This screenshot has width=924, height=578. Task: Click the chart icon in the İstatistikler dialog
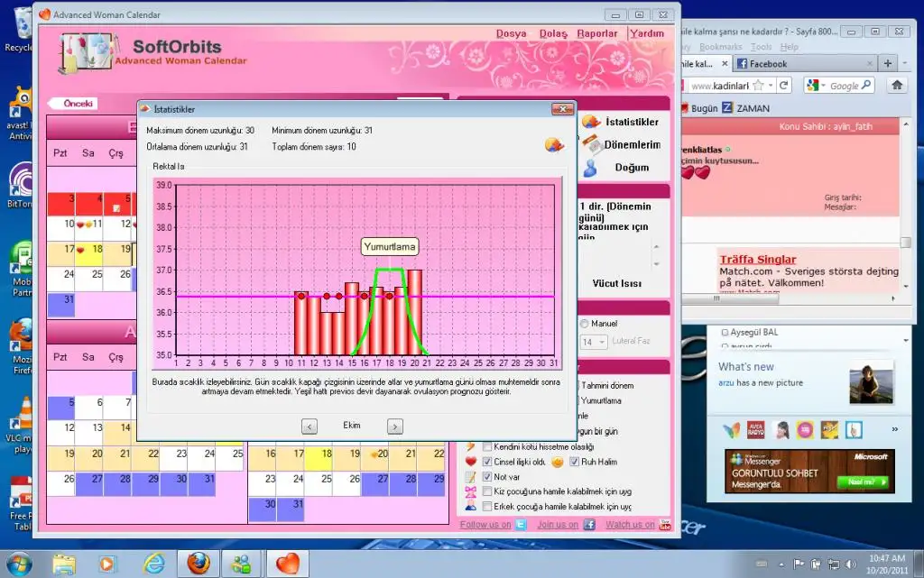click(553, 144)
